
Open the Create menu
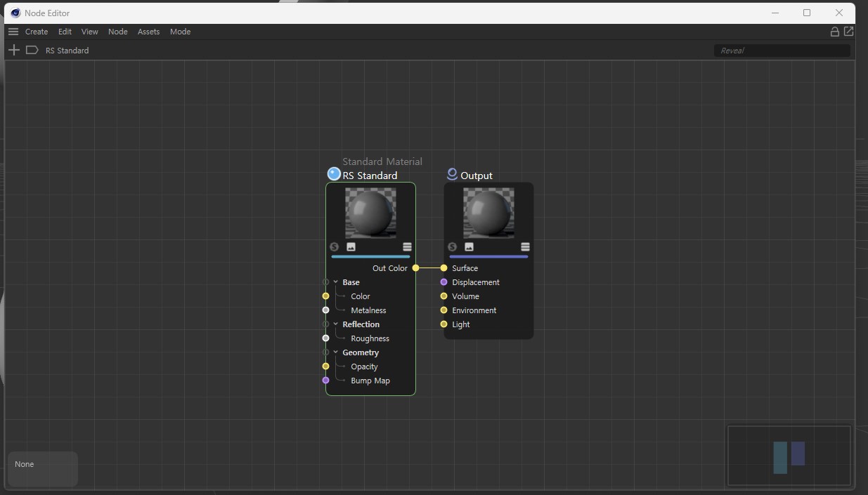(x=37, y=32)
